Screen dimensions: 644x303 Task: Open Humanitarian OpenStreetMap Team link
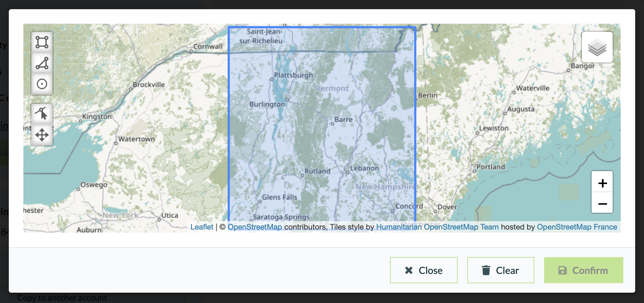(x=437, y=227)
